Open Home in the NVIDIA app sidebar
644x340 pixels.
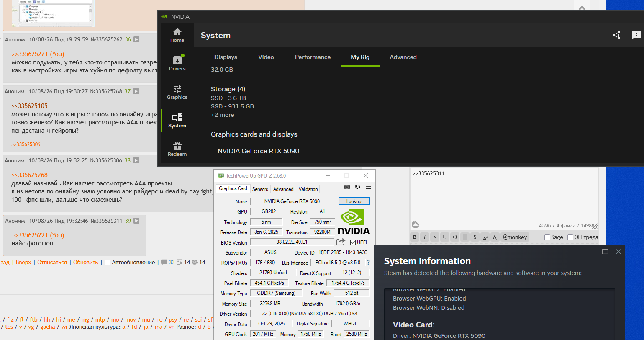coord(177,35)
